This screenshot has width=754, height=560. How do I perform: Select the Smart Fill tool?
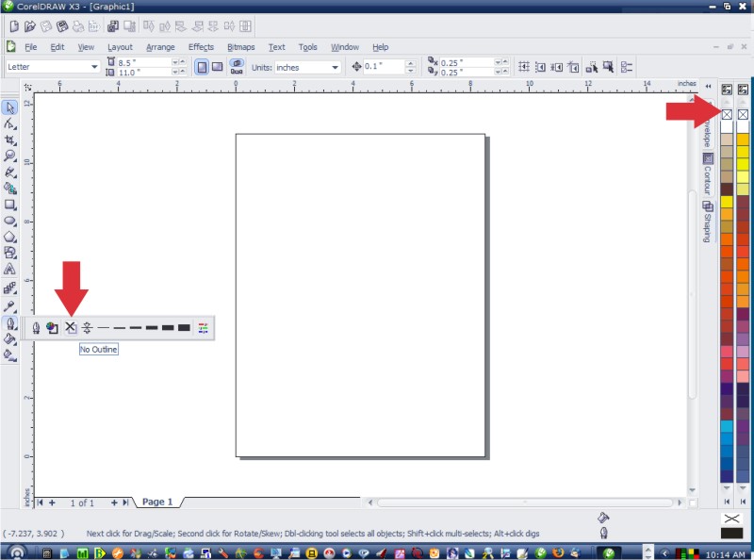click(x=9, y=189)
